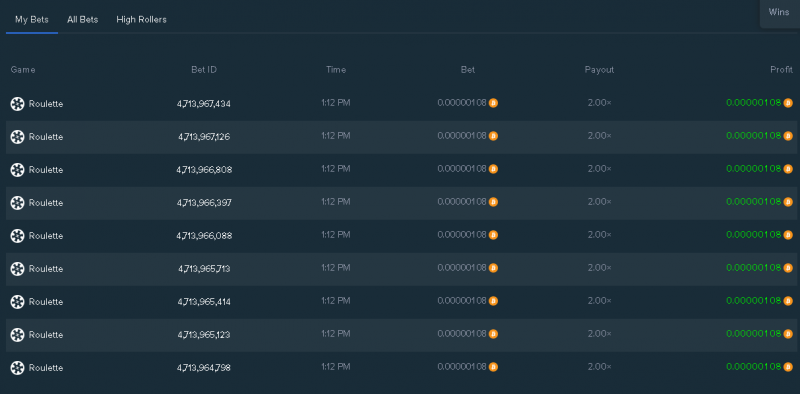Click bitcoin icon in Profit column, row 4,713,965,123

[x=788, y=334]
